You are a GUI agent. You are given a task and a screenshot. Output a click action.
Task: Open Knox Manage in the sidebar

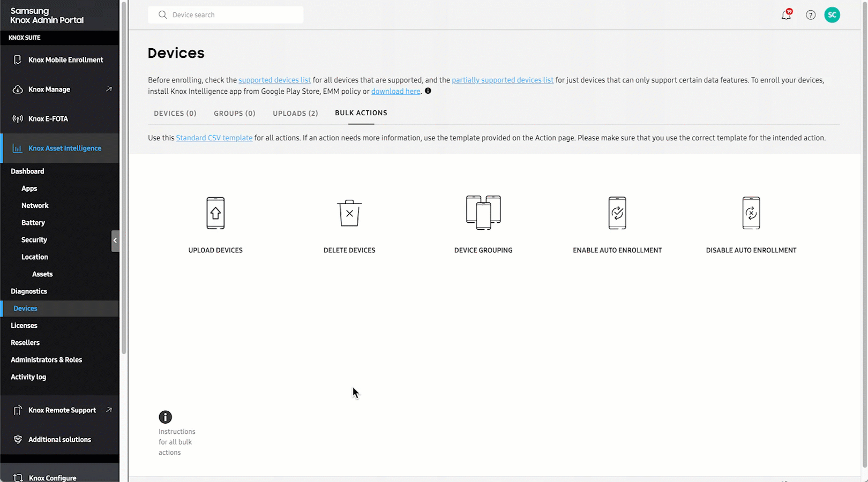coord(49,89)
